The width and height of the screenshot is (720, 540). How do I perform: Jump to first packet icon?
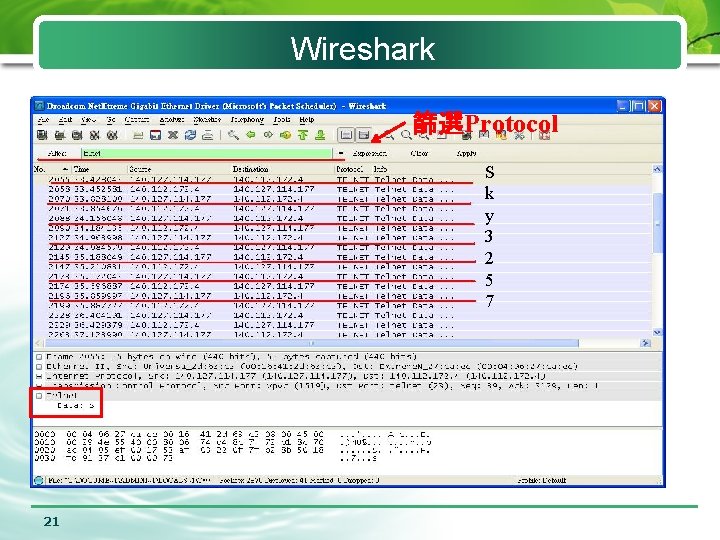[303, 135]
